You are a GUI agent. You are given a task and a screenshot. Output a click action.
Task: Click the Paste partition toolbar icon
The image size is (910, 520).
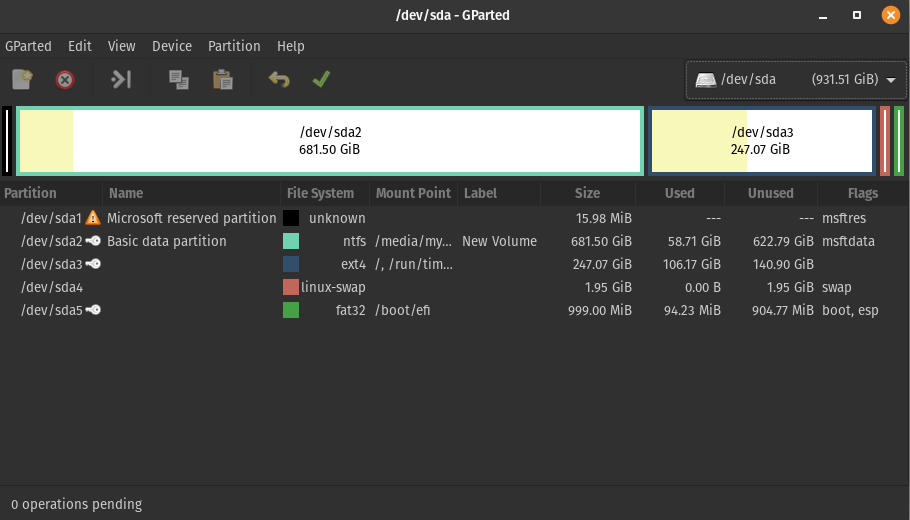pyautogui.click(x=222, y=80)
